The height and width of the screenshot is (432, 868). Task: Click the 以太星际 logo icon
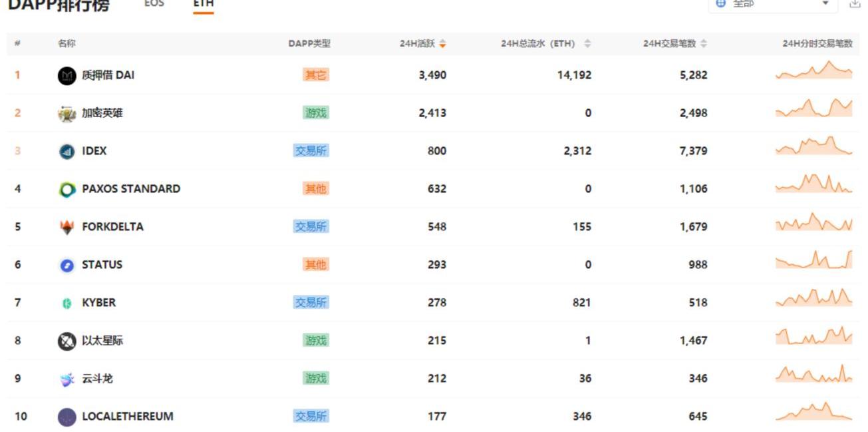pos(67,341)
